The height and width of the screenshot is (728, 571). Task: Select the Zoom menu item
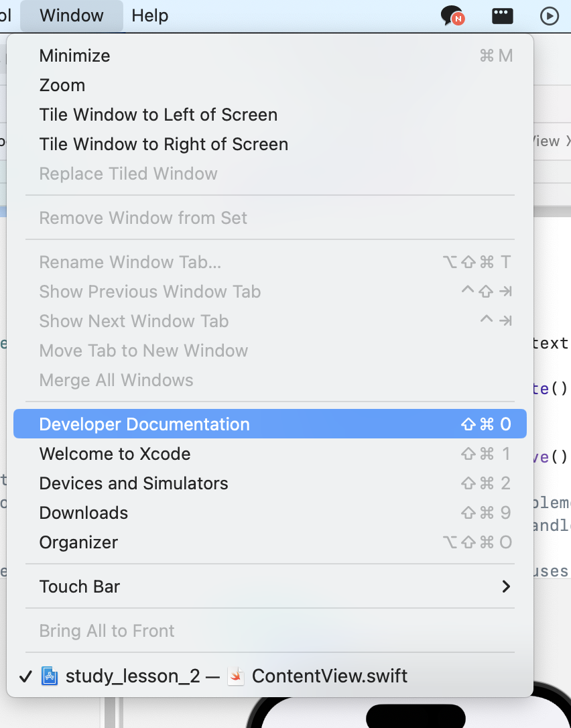[x=270, y=85]
